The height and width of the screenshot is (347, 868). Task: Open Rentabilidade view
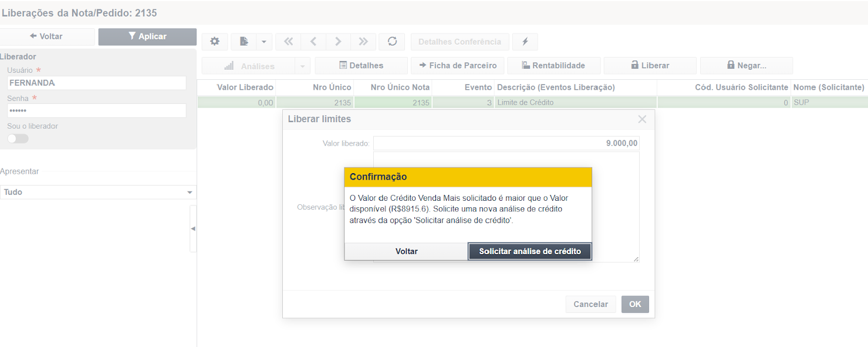point(554,65)
